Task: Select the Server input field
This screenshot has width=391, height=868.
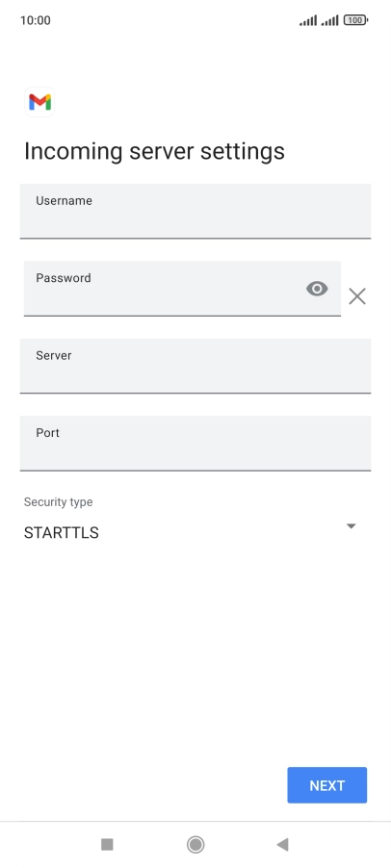Action: point(195,366)
